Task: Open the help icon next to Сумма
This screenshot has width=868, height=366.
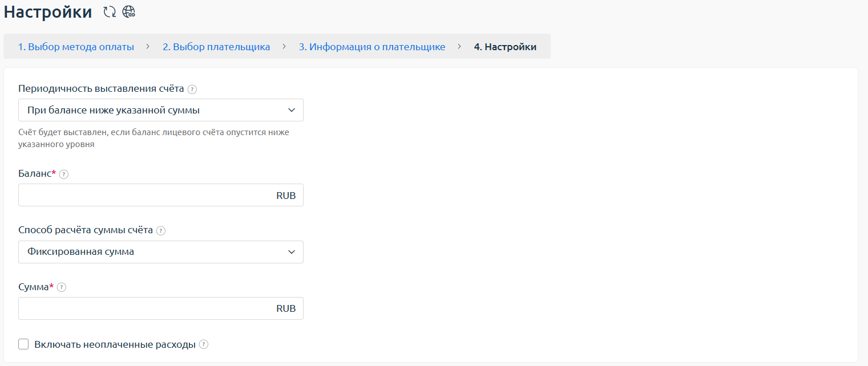Action: coord(62,288)
